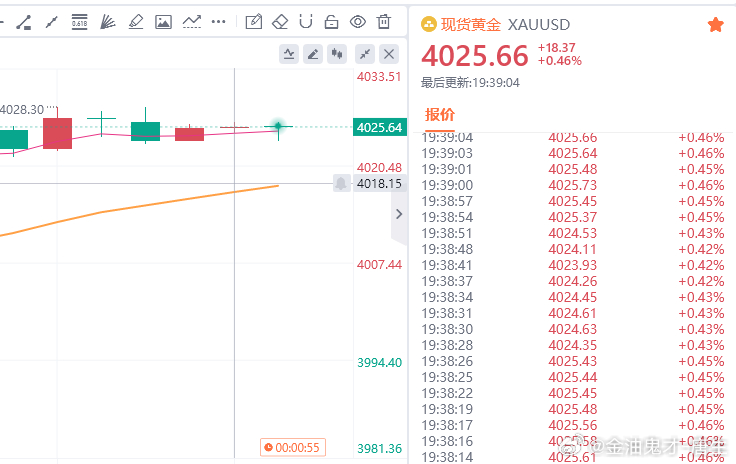Select the 0.618 Fibonacci retracement tool
This screenshot has height=464, width=736.
(x=79, y=22)
